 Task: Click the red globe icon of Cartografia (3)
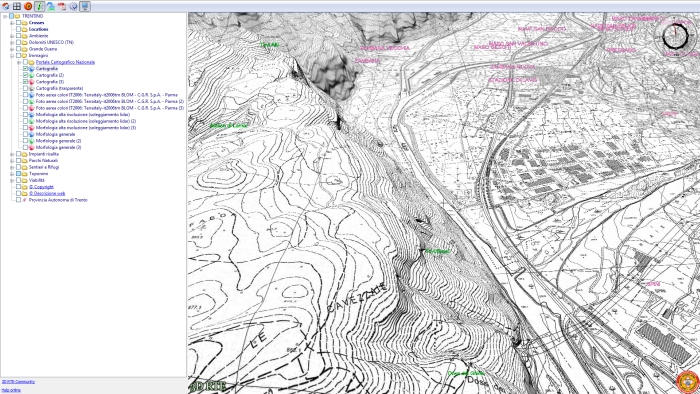pos(32,82)
